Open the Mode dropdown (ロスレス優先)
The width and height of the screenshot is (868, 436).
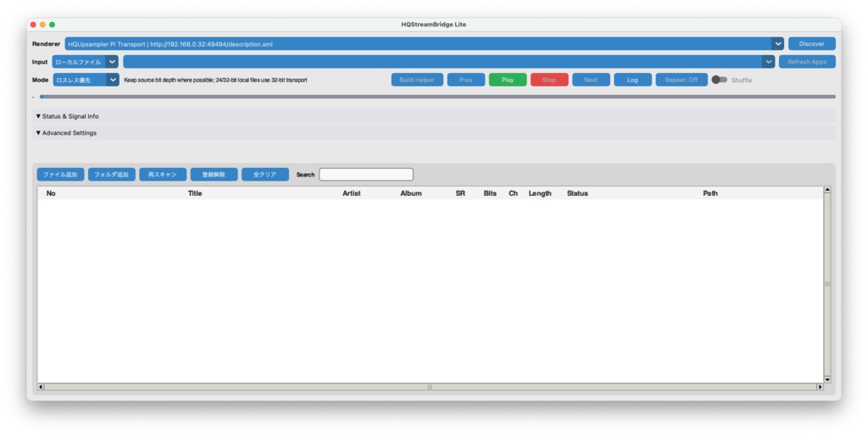[86, 80]
